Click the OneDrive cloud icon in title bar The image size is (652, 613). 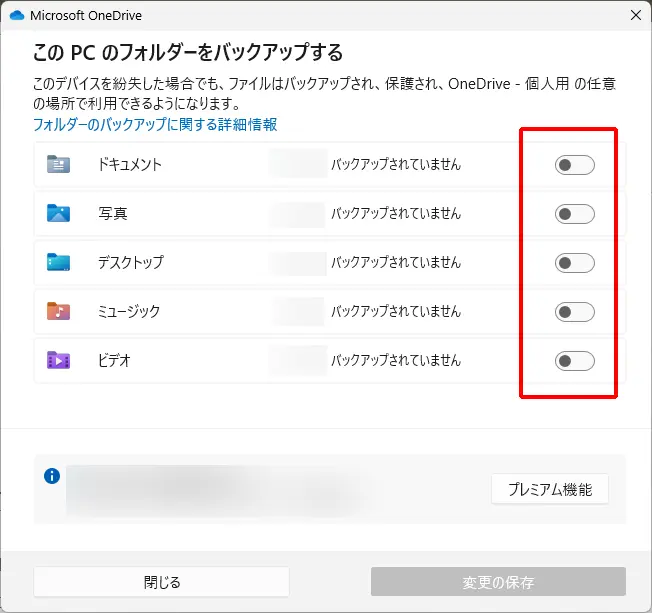tap(16, 15)
